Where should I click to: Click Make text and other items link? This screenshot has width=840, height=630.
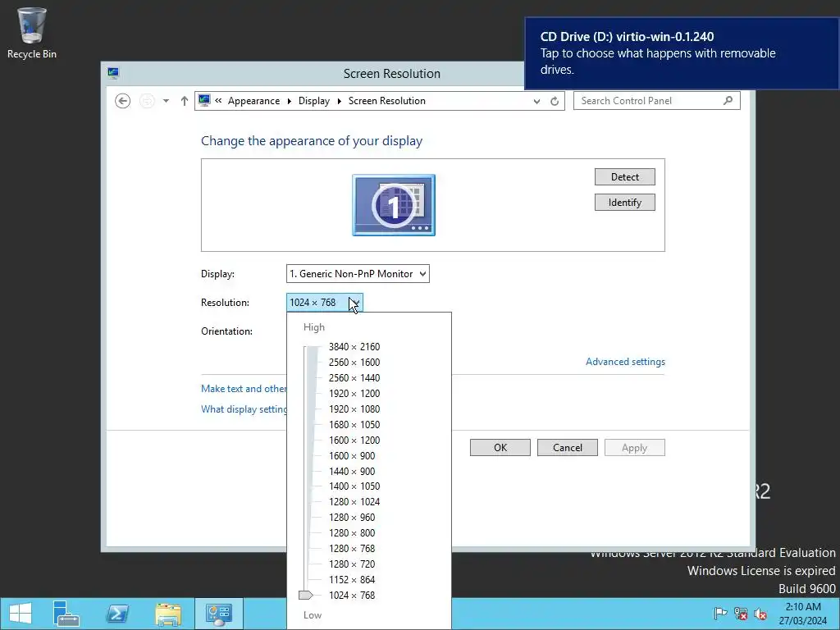244,389
